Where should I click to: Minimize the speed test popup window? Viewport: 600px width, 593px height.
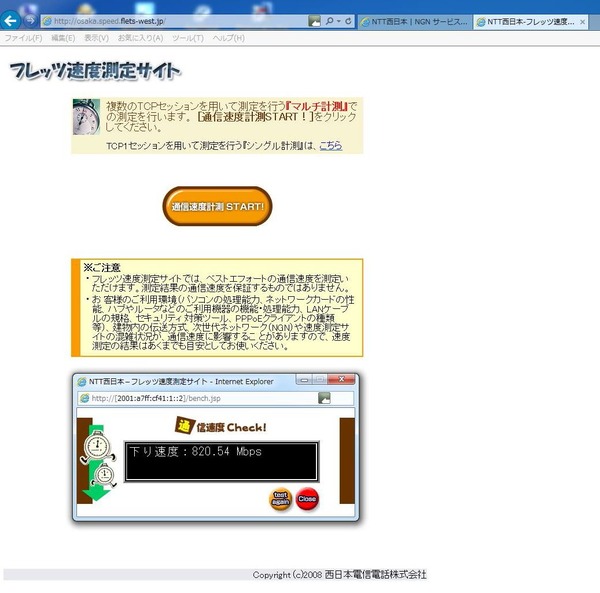[x=305, y=380]
